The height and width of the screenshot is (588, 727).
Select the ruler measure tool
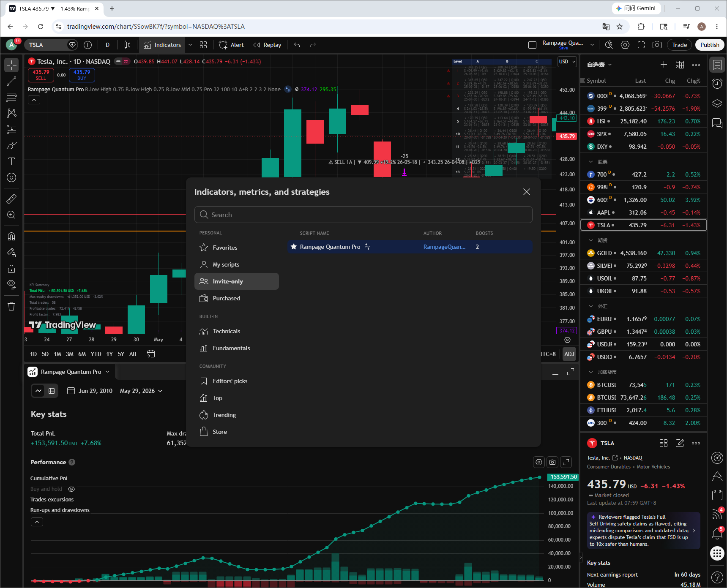[11, 199]
